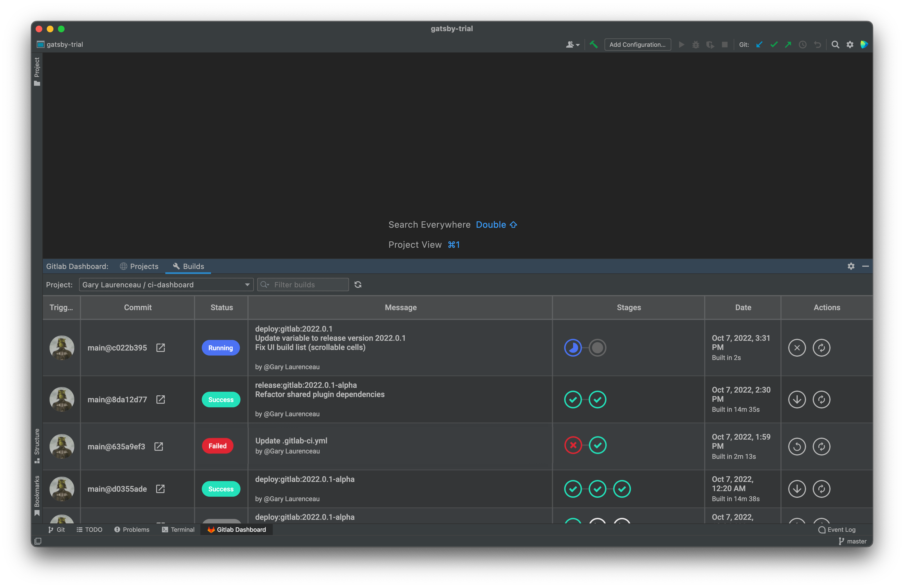Screen dimensions: 904x588
Task: Open commit main@c022b395 via external link icon
Action: click(161, 347)
